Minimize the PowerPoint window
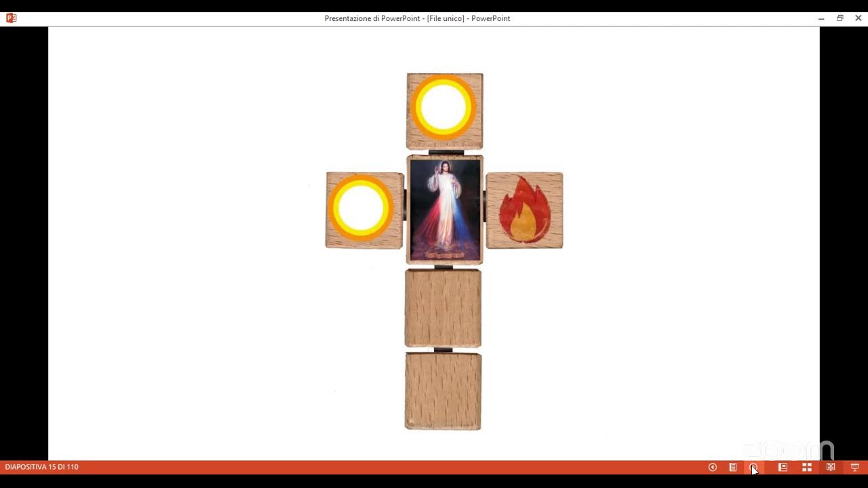Screen dimensions: 868x488 click(821, 18)
